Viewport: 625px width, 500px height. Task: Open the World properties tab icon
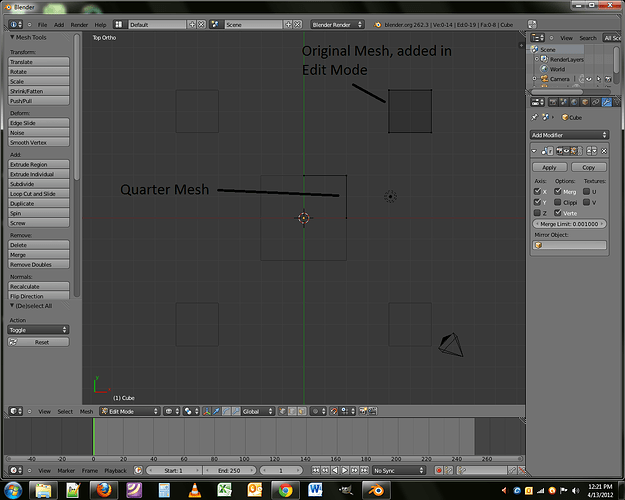tap(574, 102)
